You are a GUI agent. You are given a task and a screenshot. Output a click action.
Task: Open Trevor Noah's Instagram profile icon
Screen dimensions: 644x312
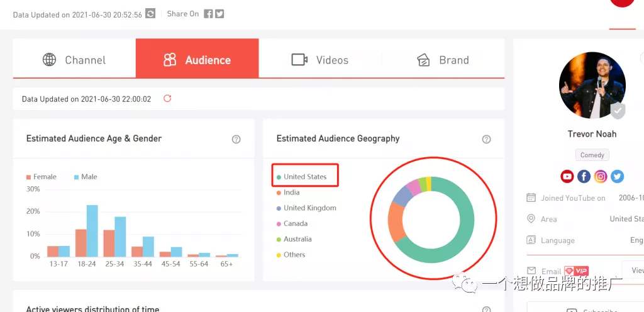[601, 177]
